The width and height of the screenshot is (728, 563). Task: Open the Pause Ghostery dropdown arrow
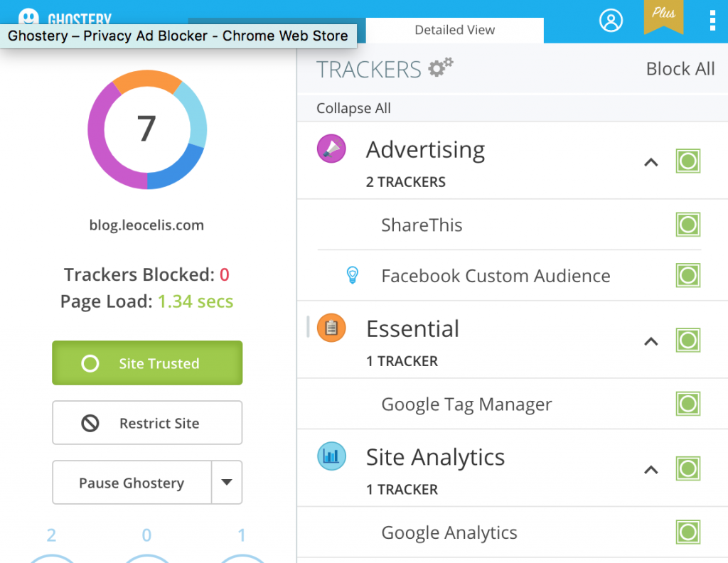tap(227, 482)
